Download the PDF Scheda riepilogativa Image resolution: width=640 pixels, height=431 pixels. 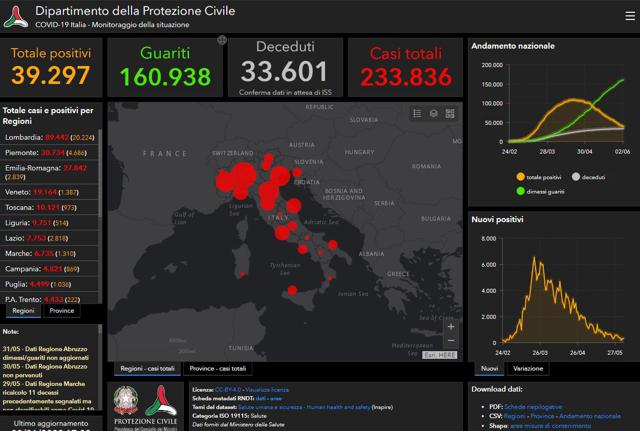533,407
